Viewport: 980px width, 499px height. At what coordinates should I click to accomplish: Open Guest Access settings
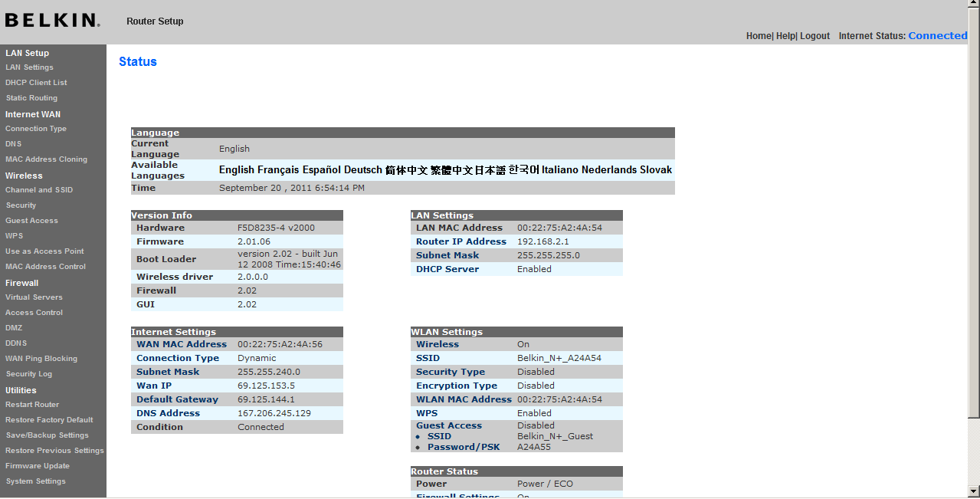[x=31, y=220]
